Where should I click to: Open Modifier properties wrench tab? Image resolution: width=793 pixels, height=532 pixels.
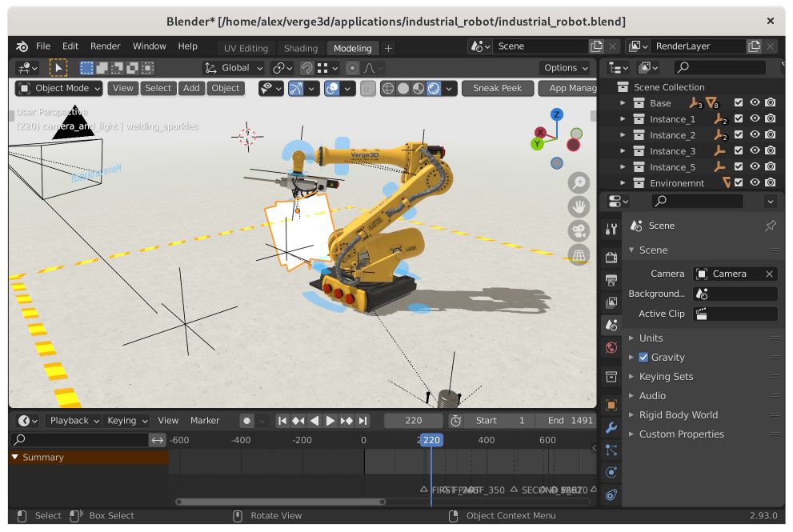pos(611,428)
